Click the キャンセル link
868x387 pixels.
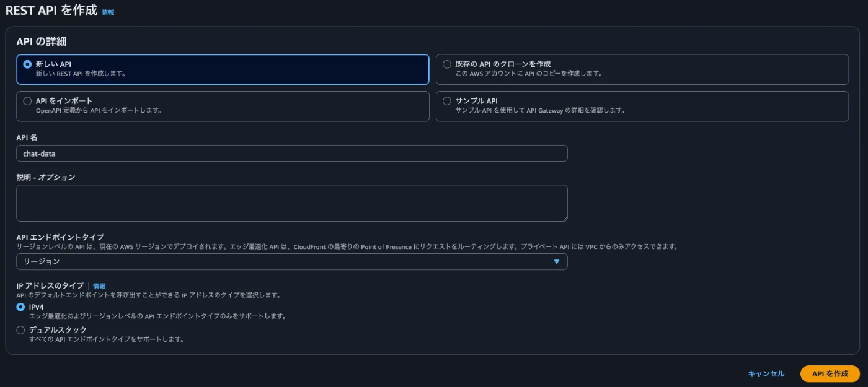point(766,374)
